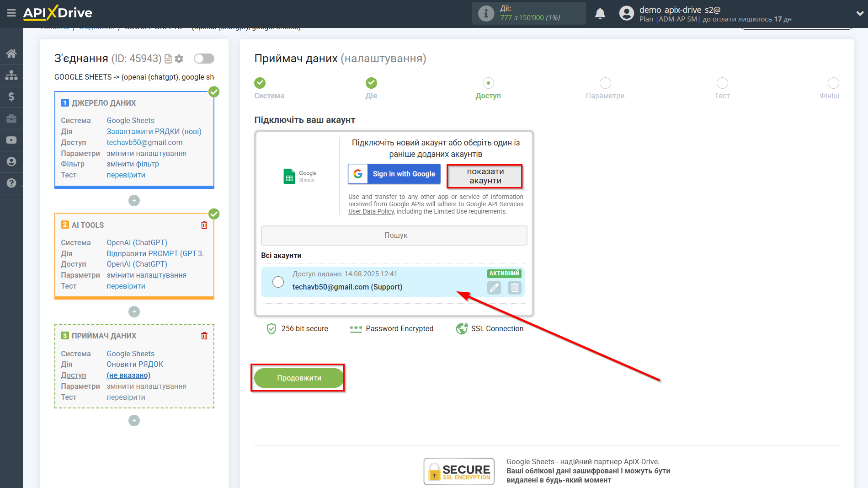Click the АКТИВНИЙ status badge
868x488 pixels.
click(504, 273)
